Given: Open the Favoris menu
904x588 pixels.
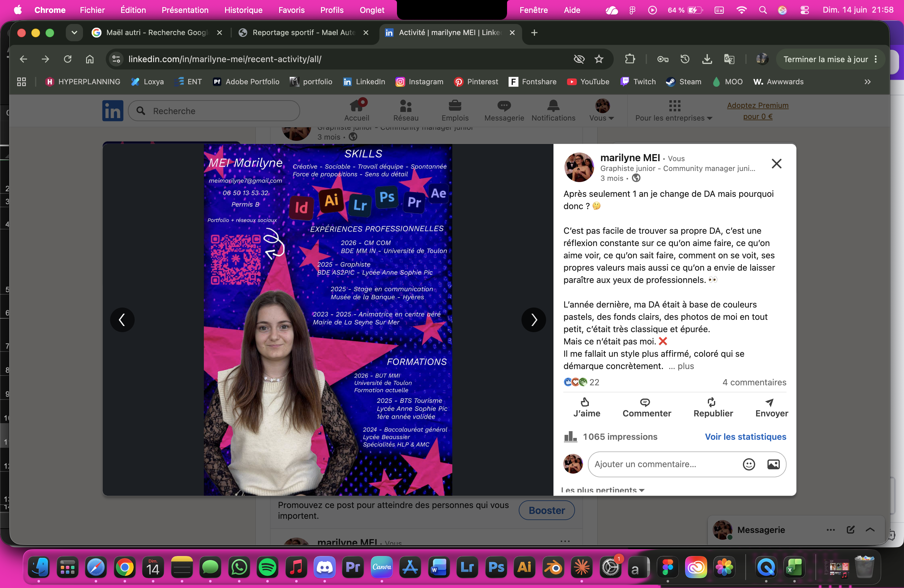Looking at the screenshot, I should 291,10.
